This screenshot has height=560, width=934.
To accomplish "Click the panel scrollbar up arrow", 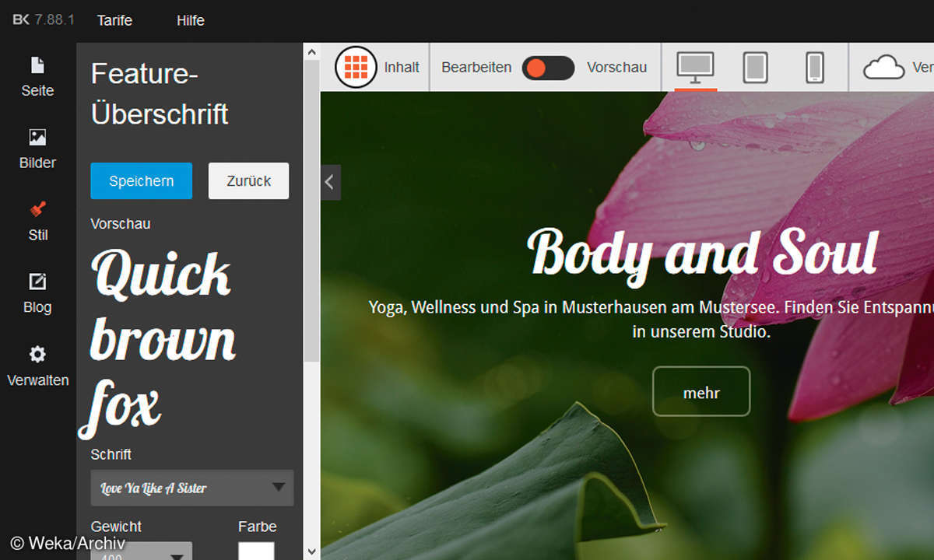I will tap(311, 52).
